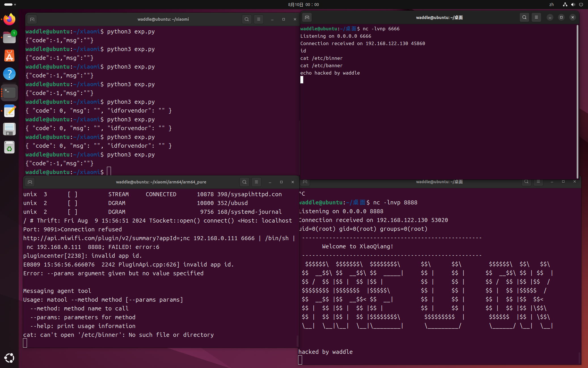This screenshot has height=368, width=588.
Task: Maximize the arm64_pure terminal window
Action: point(281,182)
